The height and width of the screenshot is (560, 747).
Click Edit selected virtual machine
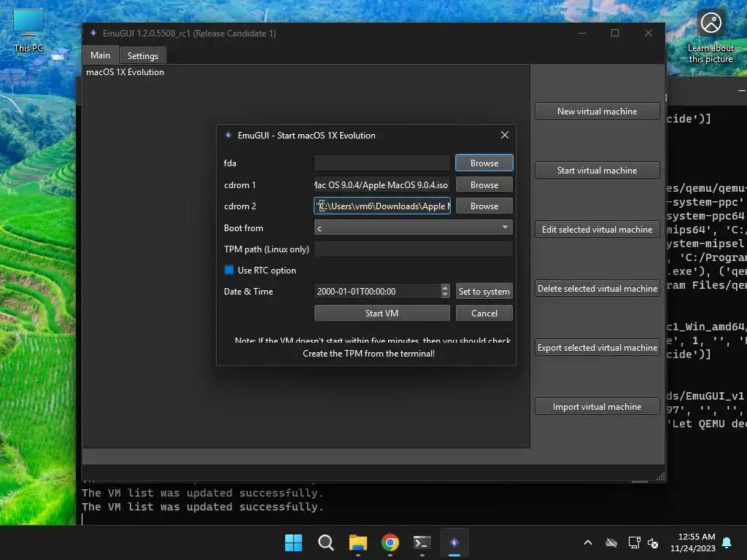coord(597,229)
